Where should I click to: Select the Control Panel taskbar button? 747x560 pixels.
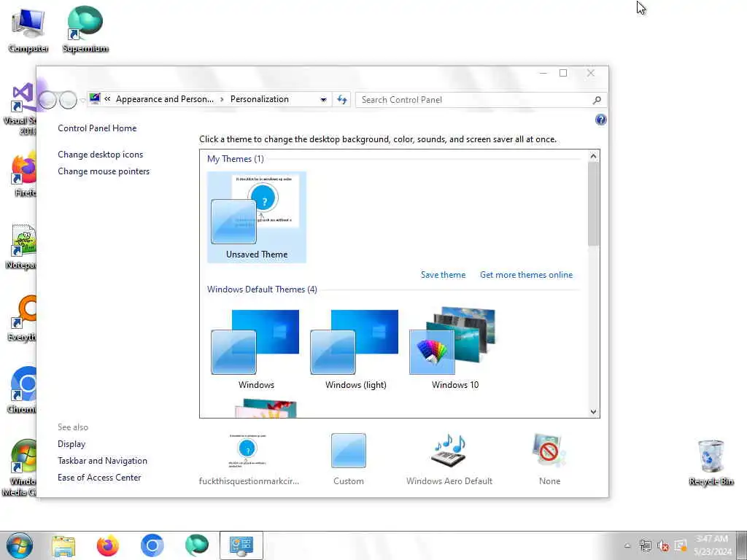(241, 545)
